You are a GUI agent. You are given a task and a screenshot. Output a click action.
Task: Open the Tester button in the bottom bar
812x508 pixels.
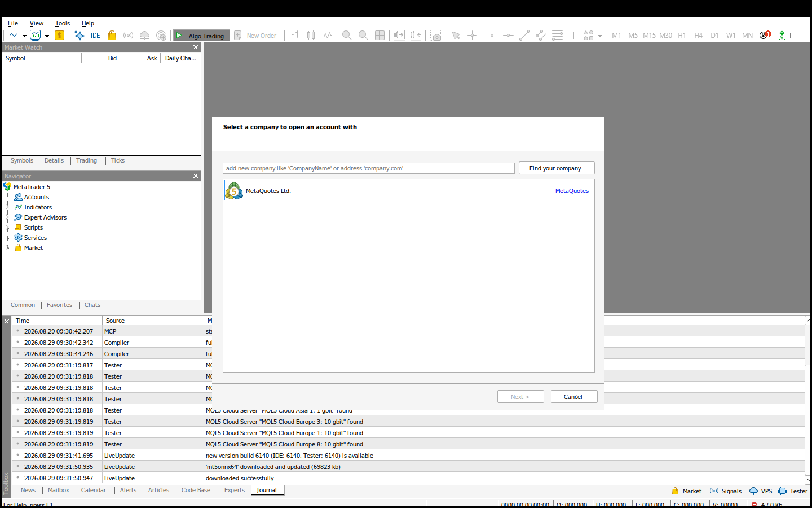pos(793,491)
